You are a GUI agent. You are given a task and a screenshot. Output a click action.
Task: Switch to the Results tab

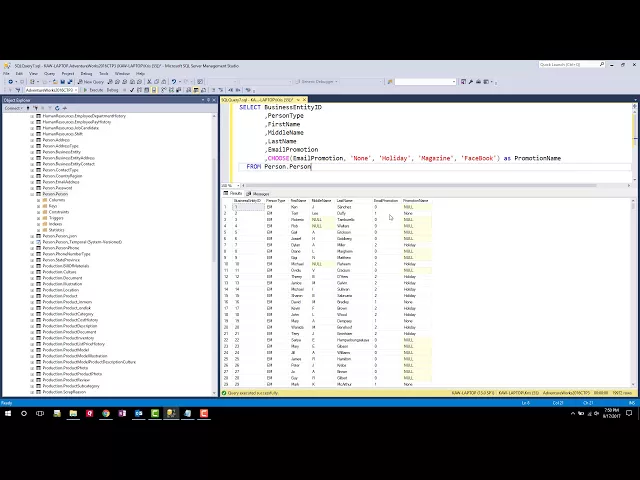coord(233,193)
